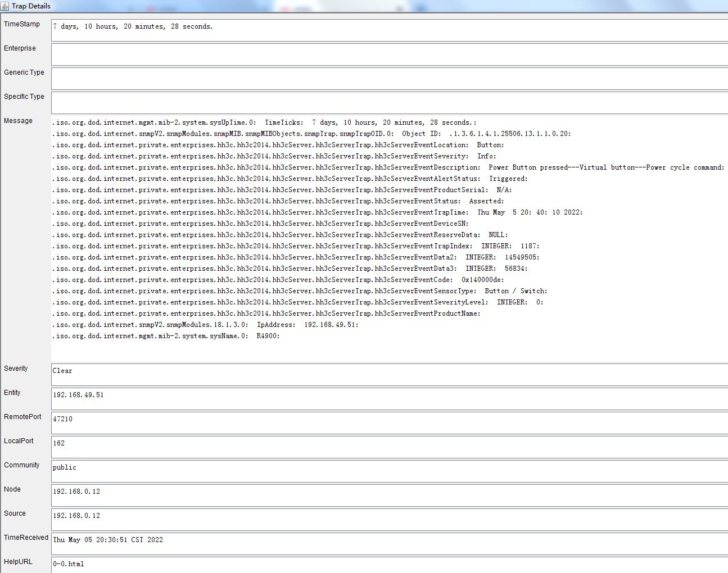Click the hh3cServerEventTrapTime line
The image size is (728, 573).
click(x=318, y=212)
